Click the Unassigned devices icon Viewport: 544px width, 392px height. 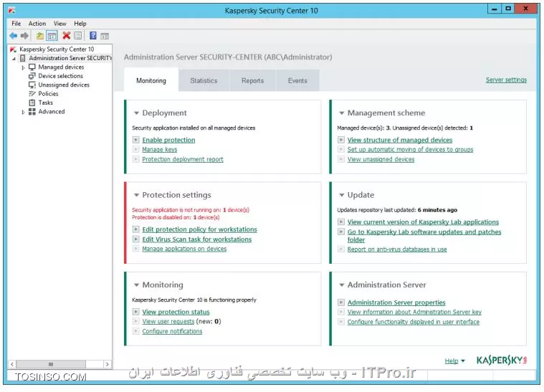click(x=32, y=85)
